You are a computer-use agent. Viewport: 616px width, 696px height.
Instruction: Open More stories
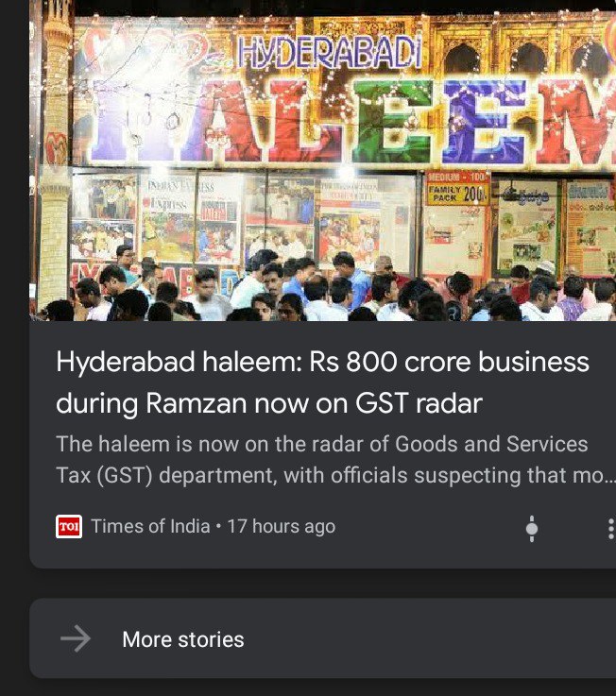[183, 639]
